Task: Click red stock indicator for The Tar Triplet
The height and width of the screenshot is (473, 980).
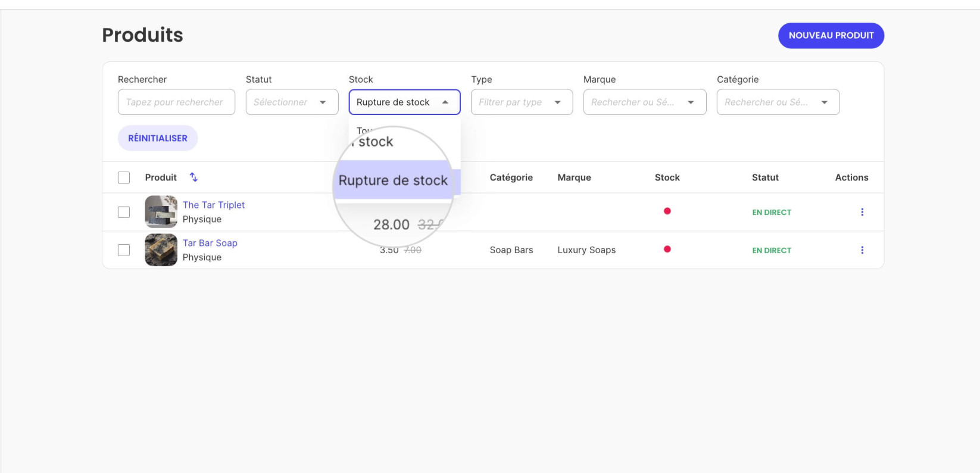Action: pyautogui.click(x=667, y=211)
